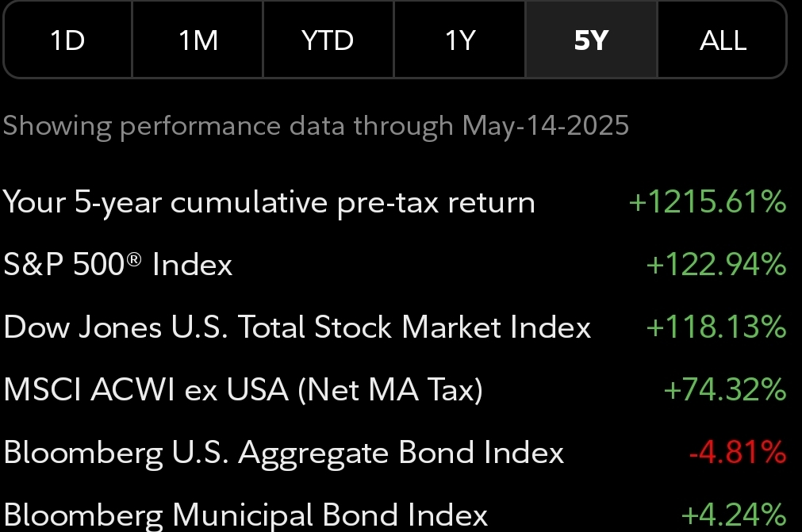Click the selected 5Y tab
This screenshot has height=532, width=802.
point(591,40)
